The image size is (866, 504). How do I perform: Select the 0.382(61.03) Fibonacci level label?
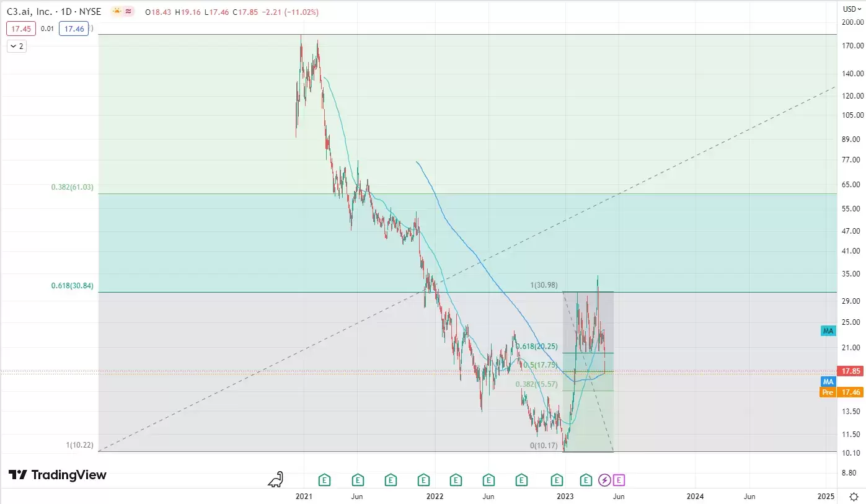click(73, 187)
